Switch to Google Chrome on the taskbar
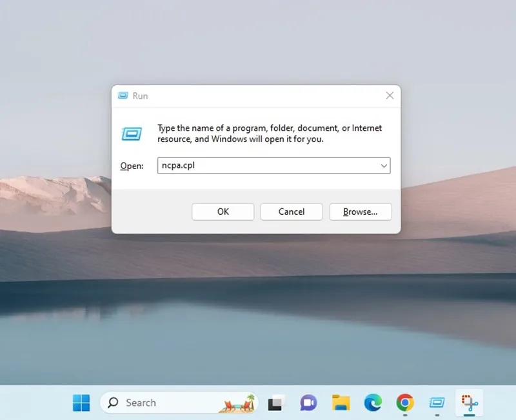Screen dimensions: 516x420 coord(405,403)
